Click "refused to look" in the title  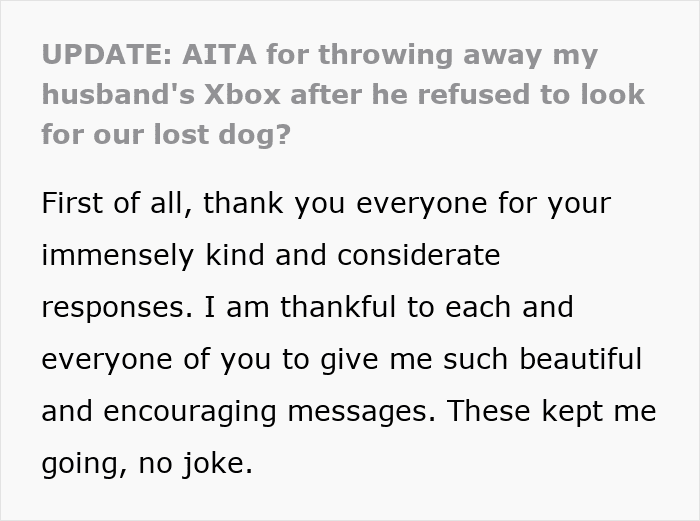[x=540, y=95]
